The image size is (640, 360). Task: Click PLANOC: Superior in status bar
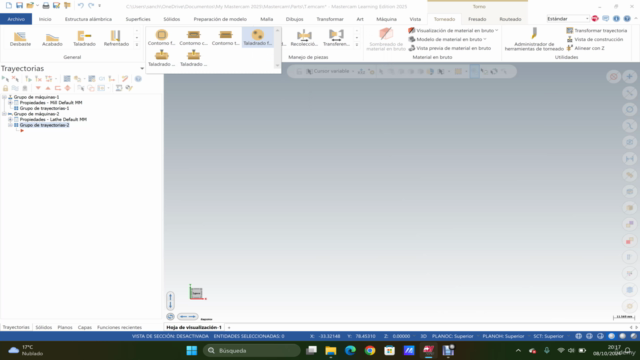452,336
